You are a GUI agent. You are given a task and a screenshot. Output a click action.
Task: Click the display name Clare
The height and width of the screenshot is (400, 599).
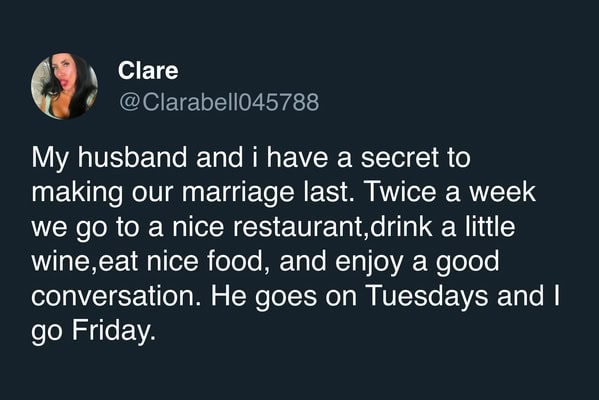click(x=148, y=71)
